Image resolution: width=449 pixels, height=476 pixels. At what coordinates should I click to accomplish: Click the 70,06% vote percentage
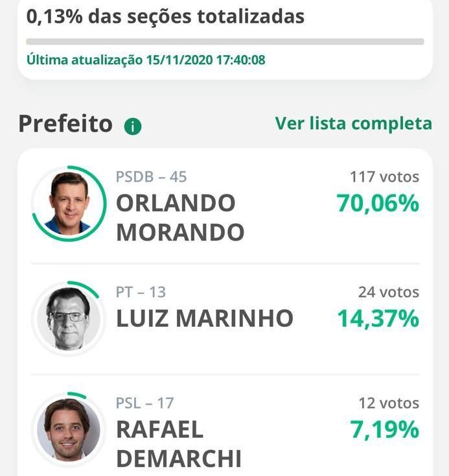[378, 204]
